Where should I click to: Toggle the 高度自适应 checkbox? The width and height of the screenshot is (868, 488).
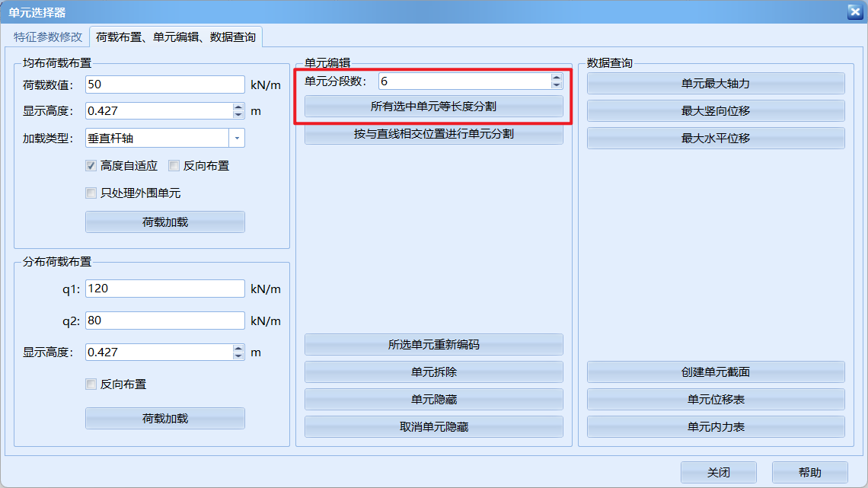[91, 165]
